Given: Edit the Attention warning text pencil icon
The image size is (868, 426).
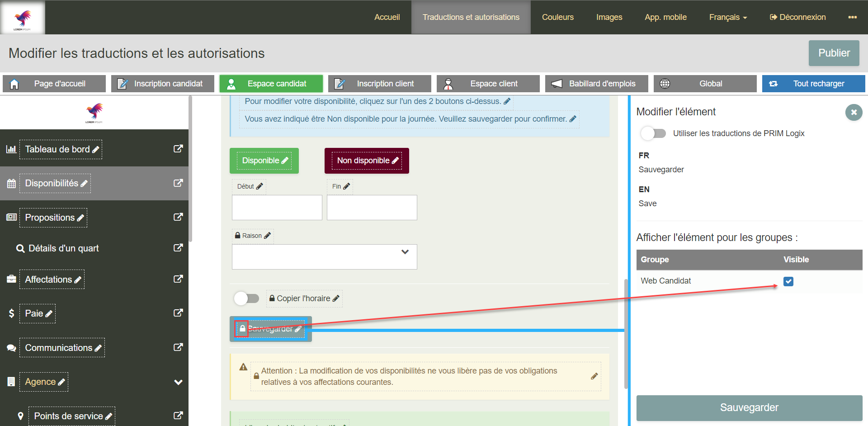Looking at the screenshot, I should click(594, 376).
